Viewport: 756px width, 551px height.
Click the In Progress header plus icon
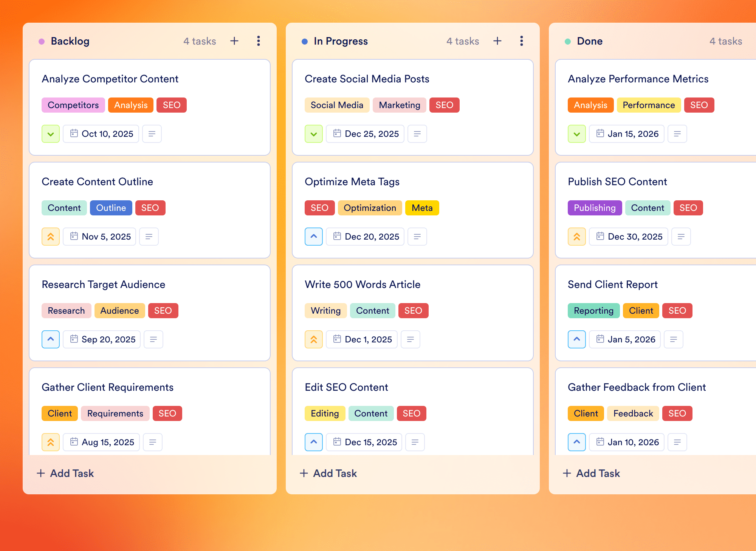pyautogui.click(x=497, y=41)
